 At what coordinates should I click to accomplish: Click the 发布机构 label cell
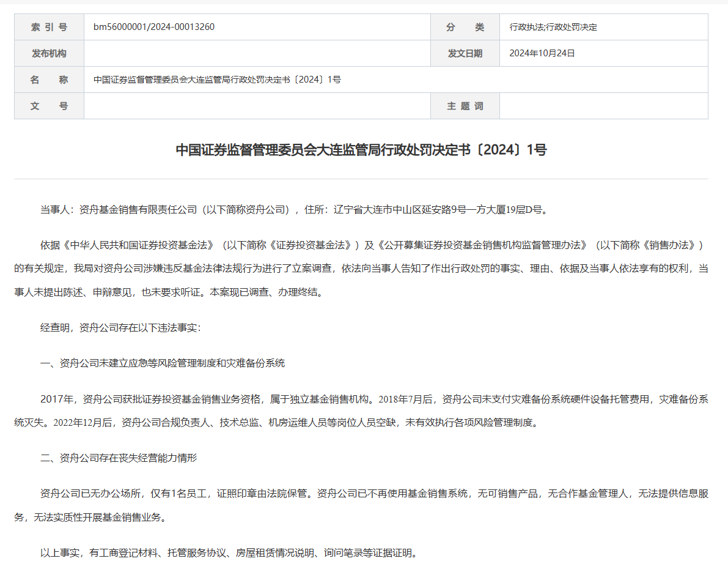49,53
